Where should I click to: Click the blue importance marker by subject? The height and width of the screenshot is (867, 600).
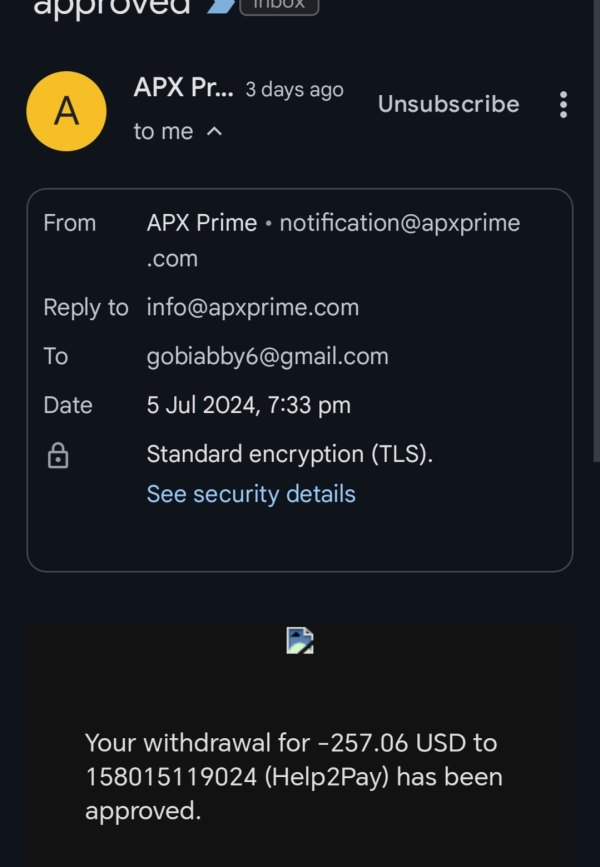pos(219,7)
